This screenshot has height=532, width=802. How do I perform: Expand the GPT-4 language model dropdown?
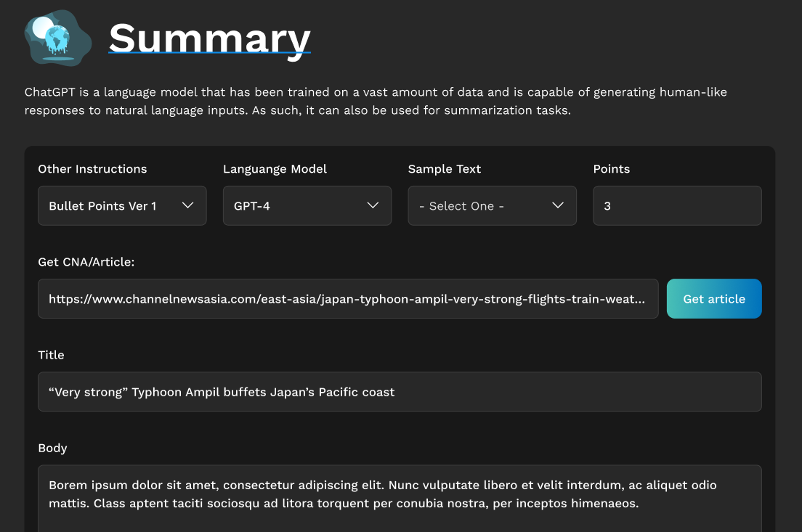307,206
